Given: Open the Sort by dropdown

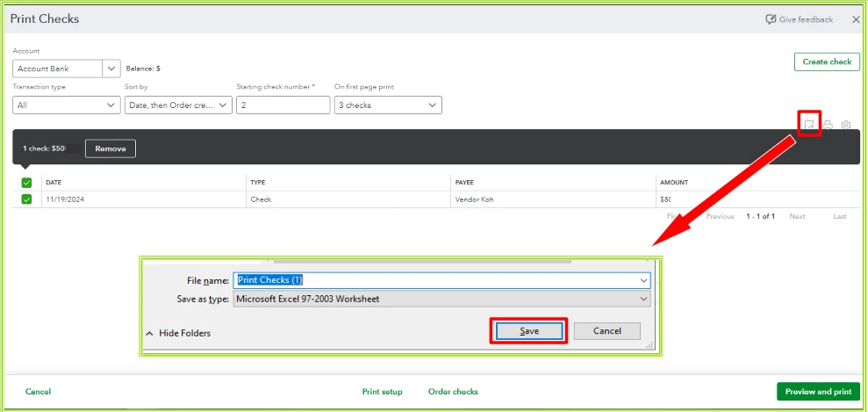Looking at the screenshot, I should 178,105.
